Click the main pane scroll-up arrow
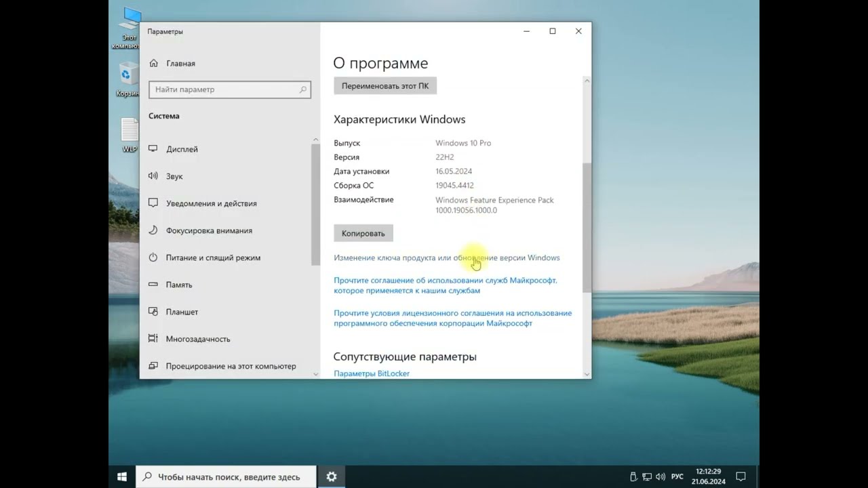868x488 pixels. click(587, 81)
